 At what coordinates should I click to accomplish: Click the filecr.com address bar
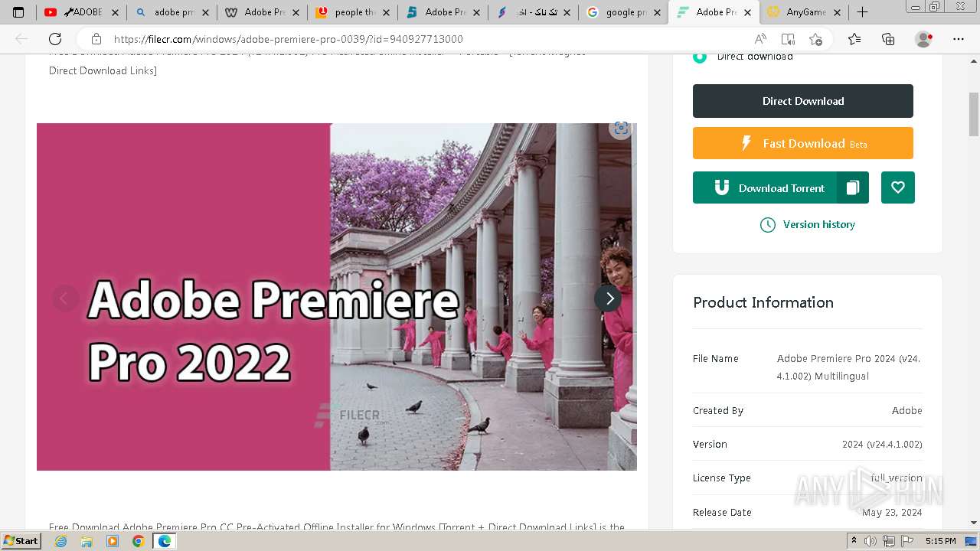click(288, 39)
